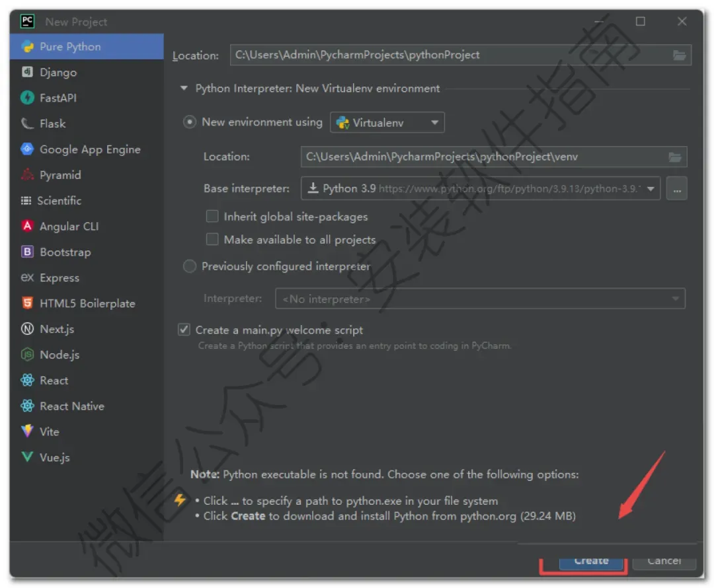Click the PyCharm logo in title bar
This screenshot has height=588, width=714.
(x=27, y=21)
